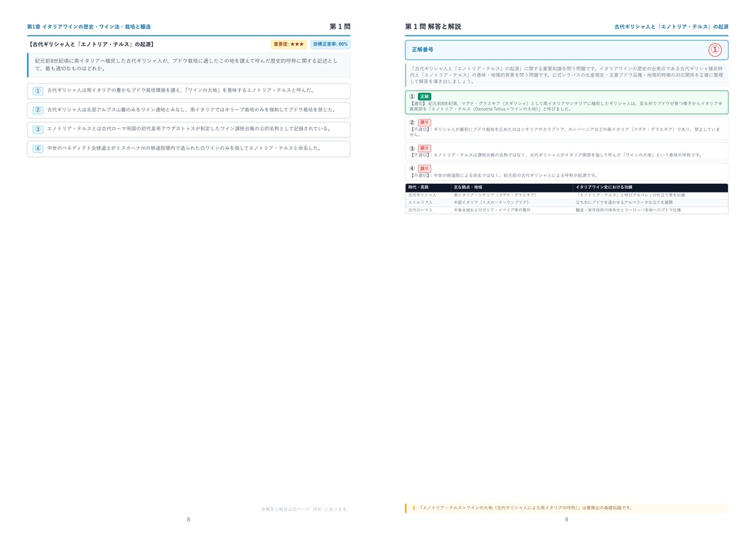Click the 重要度: ★★★ importance badge
The height and width of the screenshot is (535, 756).
289,44
